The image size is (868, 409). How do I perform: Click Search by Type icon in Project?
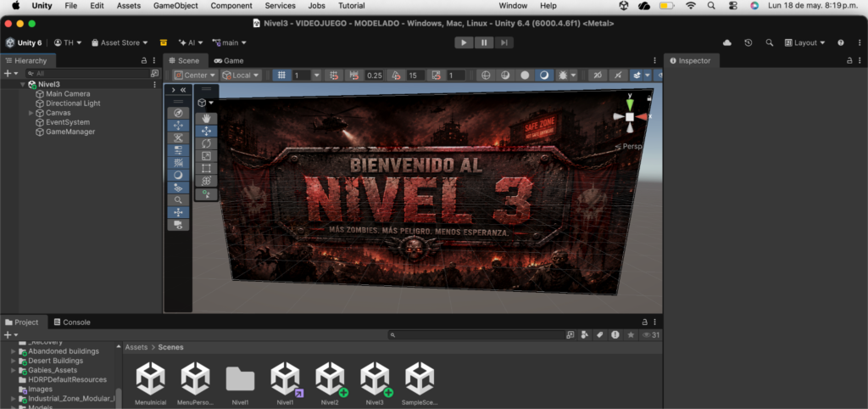[x=585, y=335]
